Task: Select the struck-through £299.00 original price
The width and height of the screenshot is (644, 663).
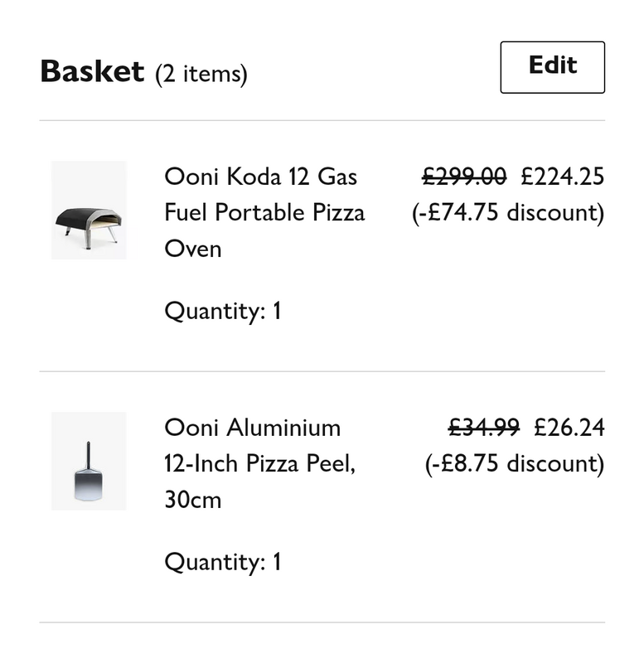Action: [x=464, y=177]
